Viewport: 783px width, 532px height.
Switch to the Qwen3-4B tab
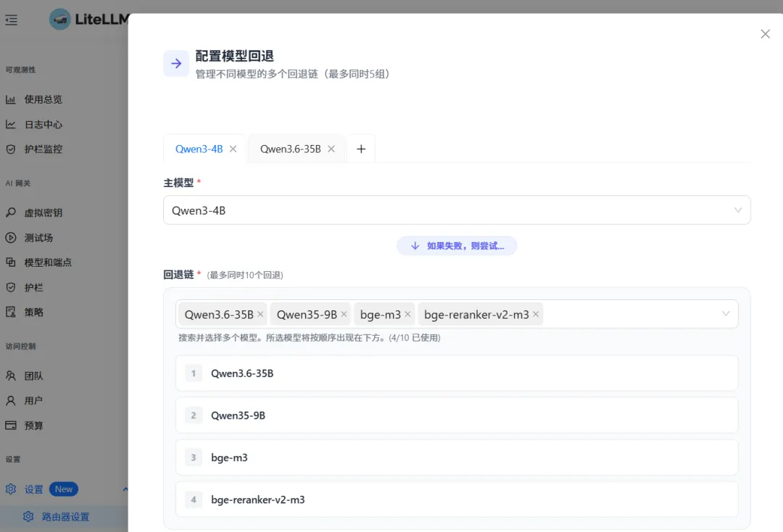(x=199, y=149)
